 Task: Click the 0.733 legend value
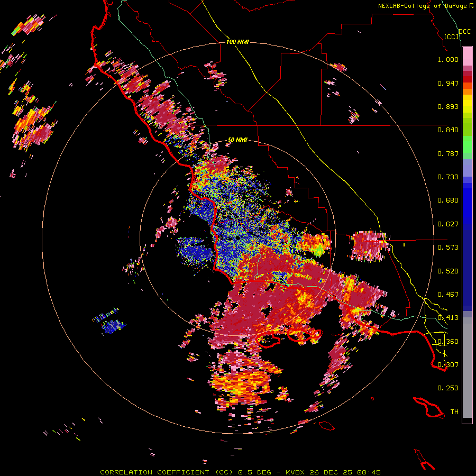click(448, 177)
